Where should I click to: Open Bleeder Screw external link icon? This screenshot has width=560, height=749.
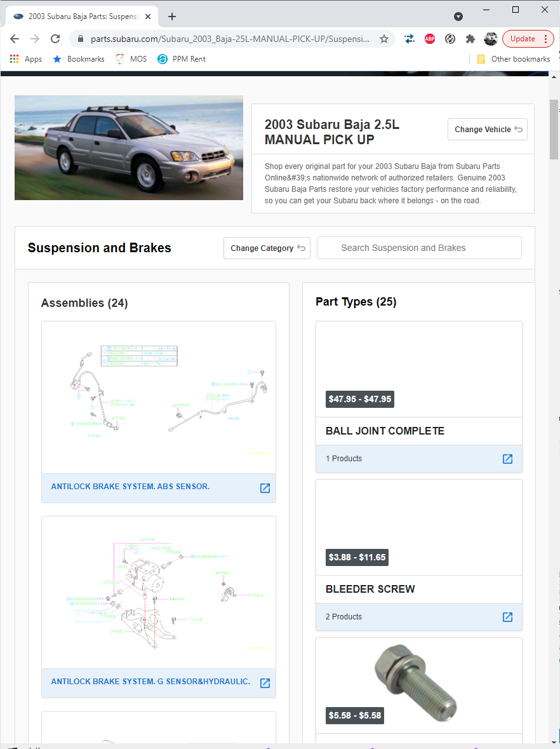click(507, 617)
